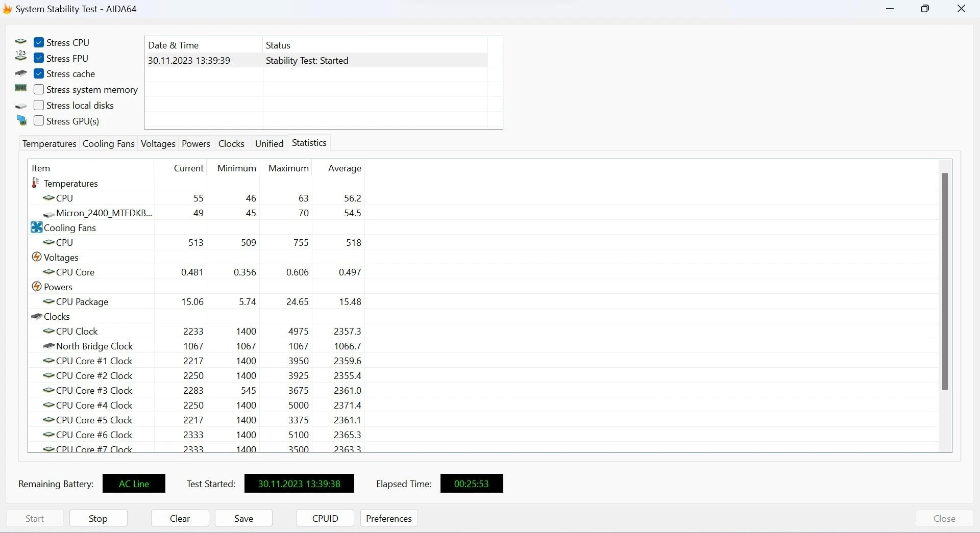Image resolution: width=980 pixels, height=533 pixels.
Task: Click the Stress FPU 123 icon
Action: point(20,56)
